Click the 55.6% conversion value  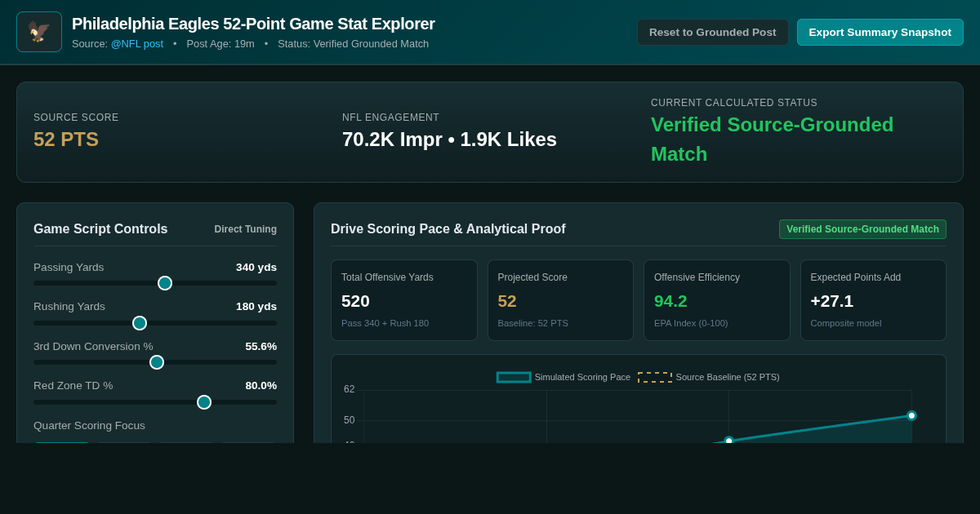pyautogui.click(x=261, y=346)
